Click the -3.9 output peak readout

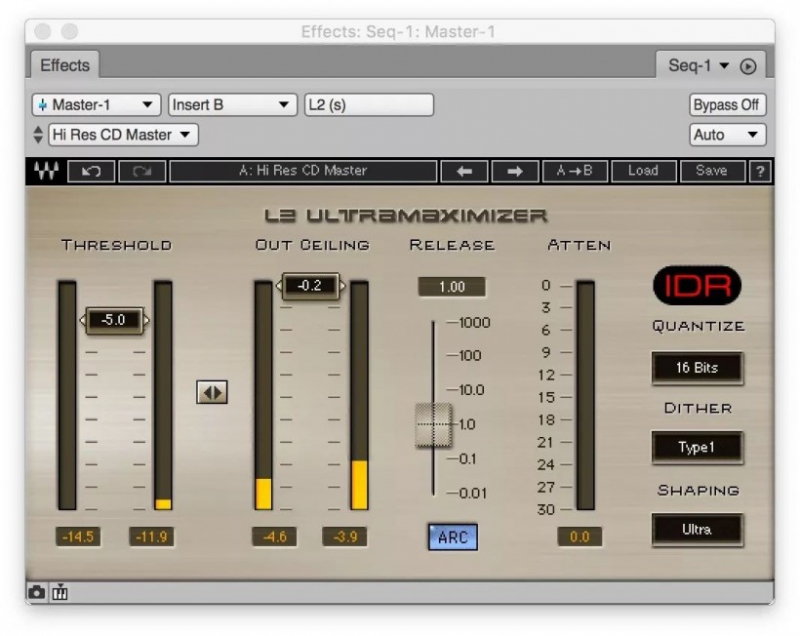point(345,537)
